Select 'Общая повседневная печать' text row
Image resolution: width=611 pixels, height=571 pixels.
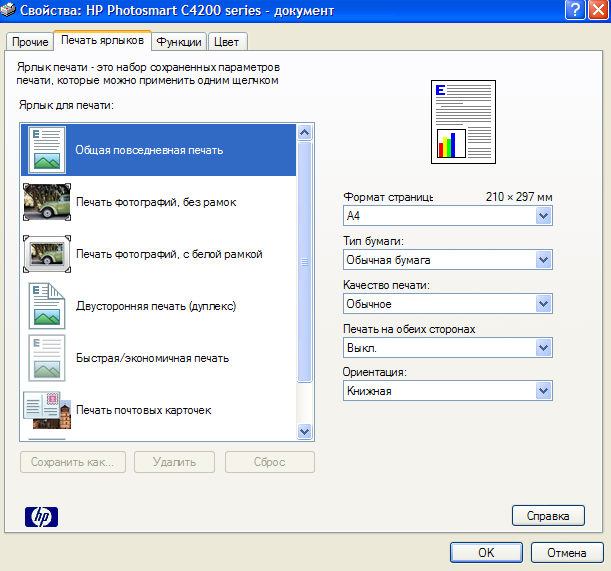[x=159, y=150]
